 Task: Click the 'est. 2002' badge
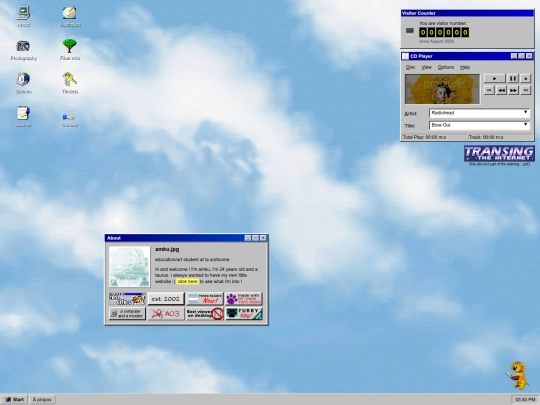coord(166,299)
